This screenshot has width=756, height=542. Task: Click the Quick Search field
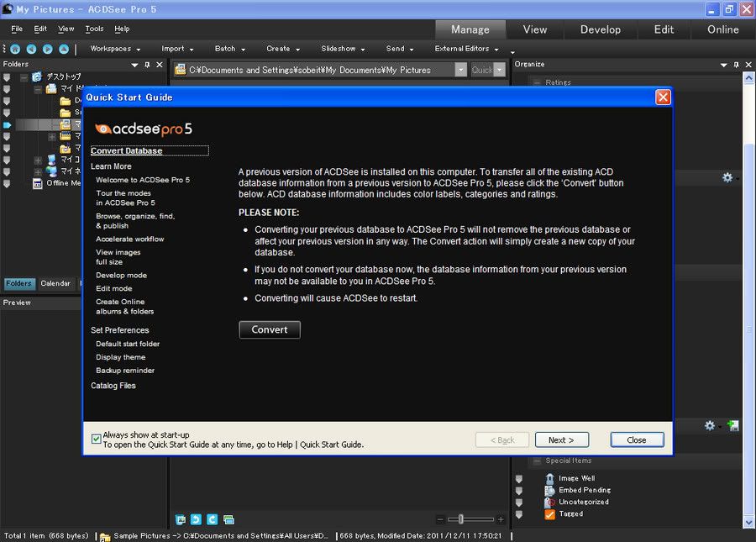click(482, 70)
